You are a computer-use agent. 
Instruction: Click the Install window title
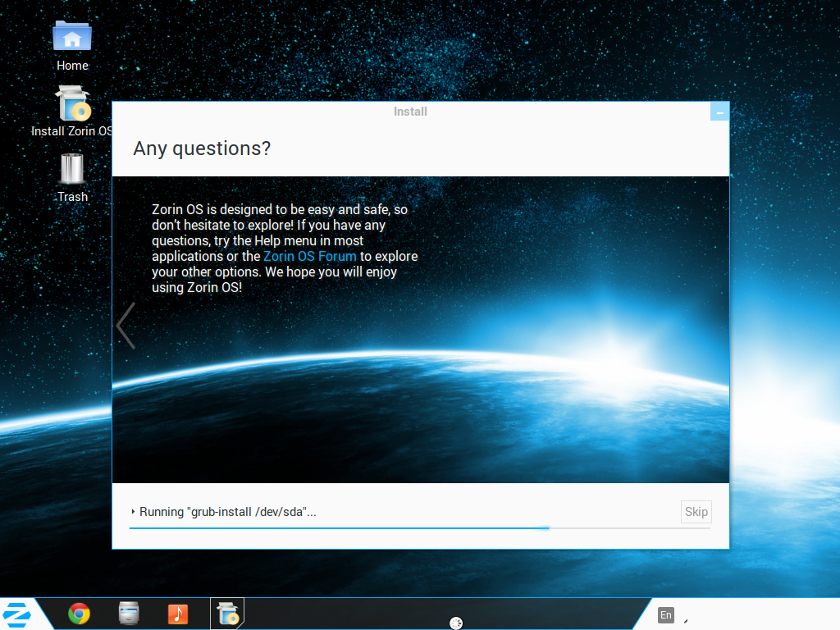coord(410,112)
